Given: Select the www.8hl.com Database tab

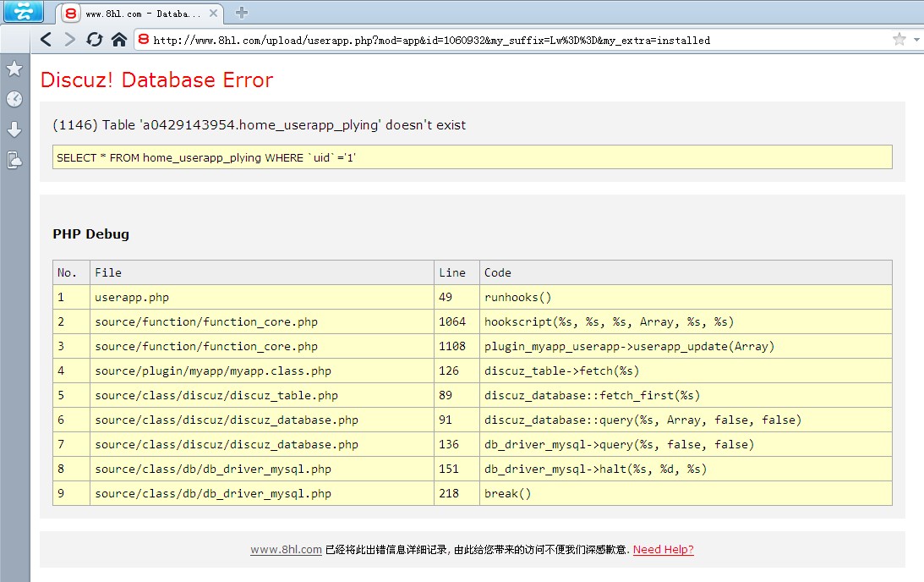Looking at the screenshot, I should tap(139, 13).
